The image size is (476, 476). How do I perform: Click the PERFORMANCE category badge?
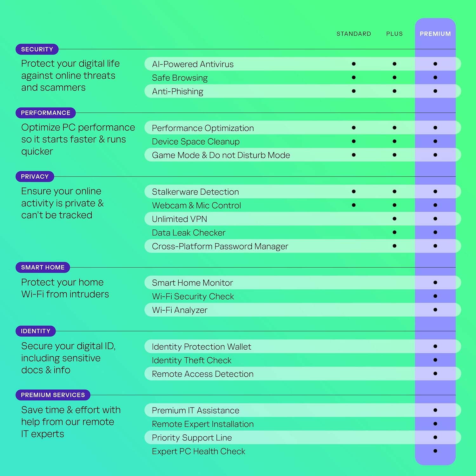click(46, 113)
